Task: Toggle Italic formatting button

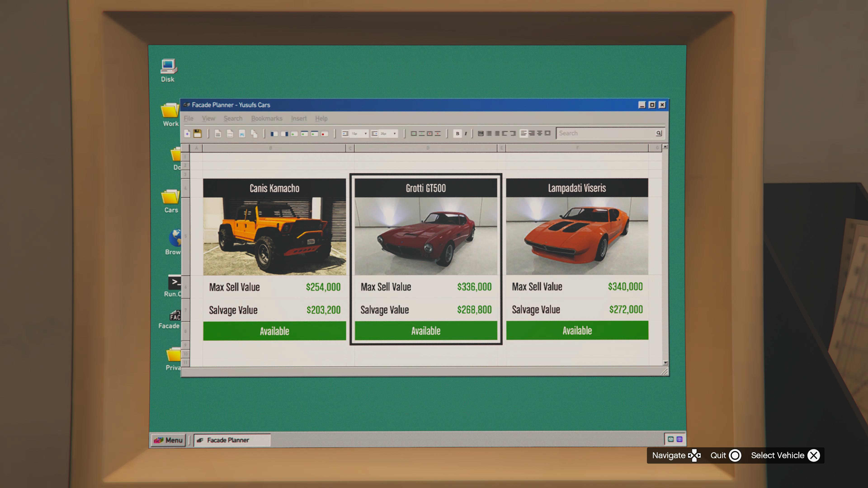Action: (x=466, y=133)
